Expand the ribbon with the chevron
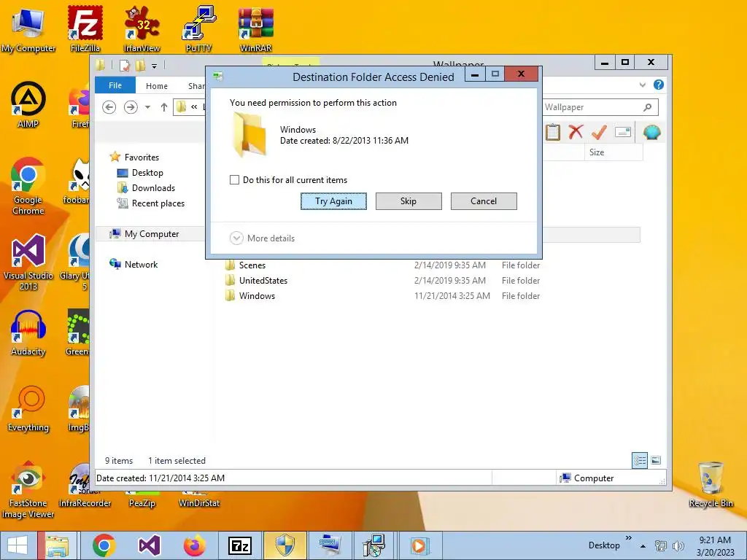The width and height of the screenshot is (747, 560). (x=643, y=85)
